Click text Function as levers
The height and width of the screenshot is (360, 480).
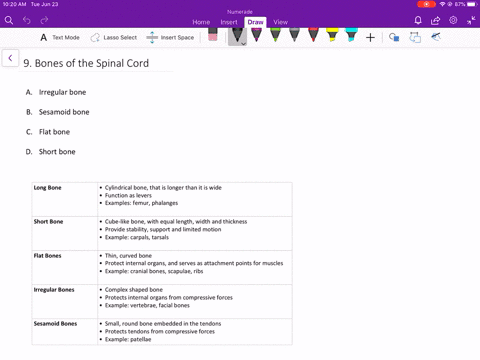pos(128,195)
